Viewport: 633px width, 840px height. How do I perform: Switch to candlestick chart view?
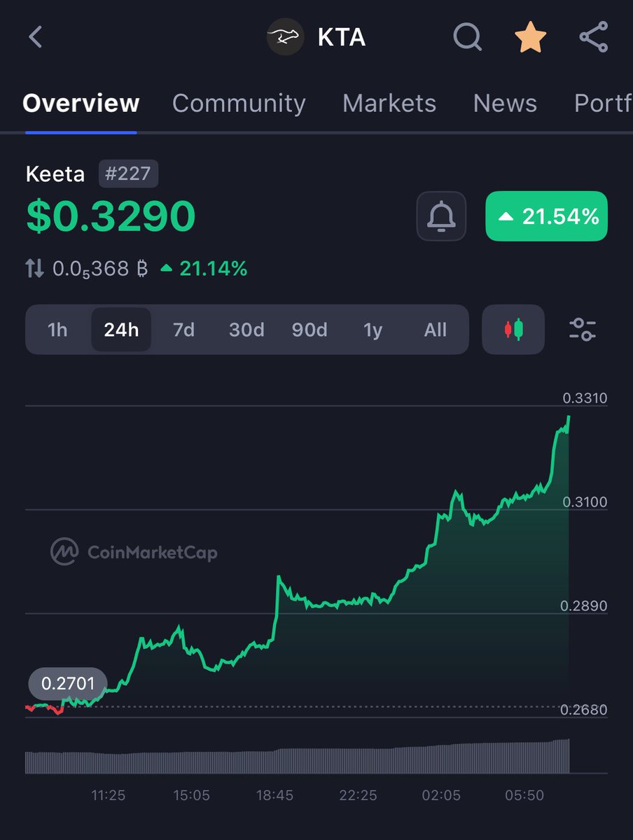tap(513, 329)
